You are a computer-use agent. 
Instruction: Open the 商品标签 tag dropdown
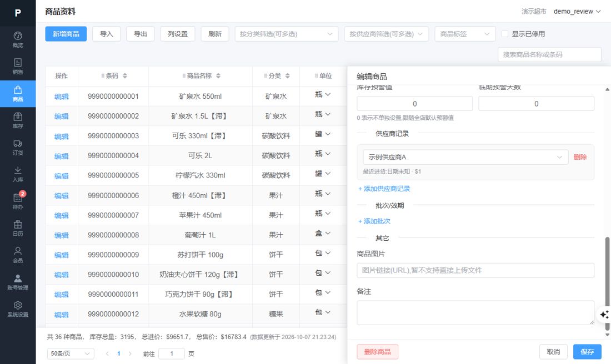[465, 34]
